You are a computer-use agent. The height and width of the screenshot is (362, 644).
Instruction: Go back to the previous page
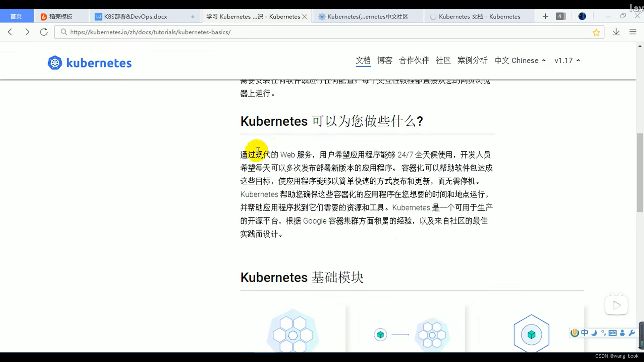[10, 32]
